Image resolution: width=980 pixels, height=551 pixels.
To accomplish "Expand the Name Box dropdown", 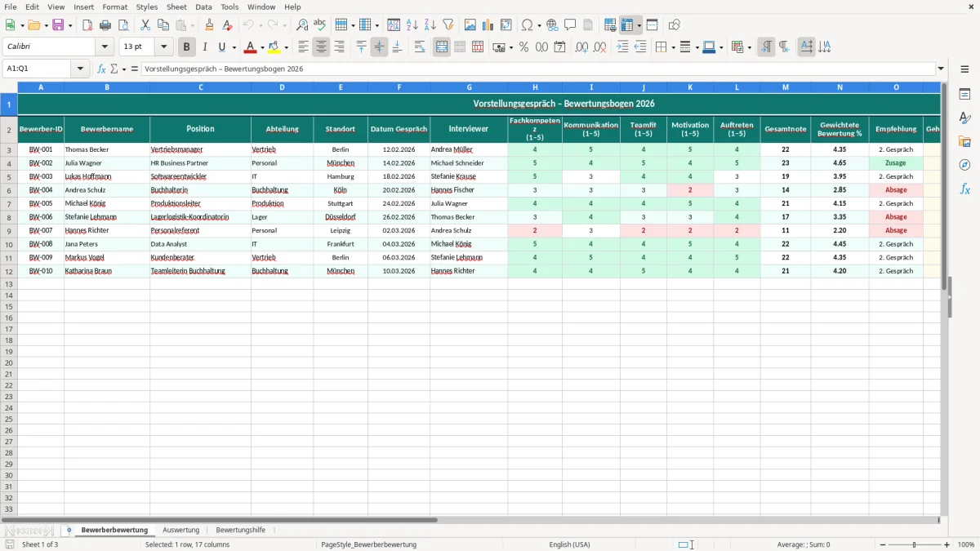I will [81, 69].
